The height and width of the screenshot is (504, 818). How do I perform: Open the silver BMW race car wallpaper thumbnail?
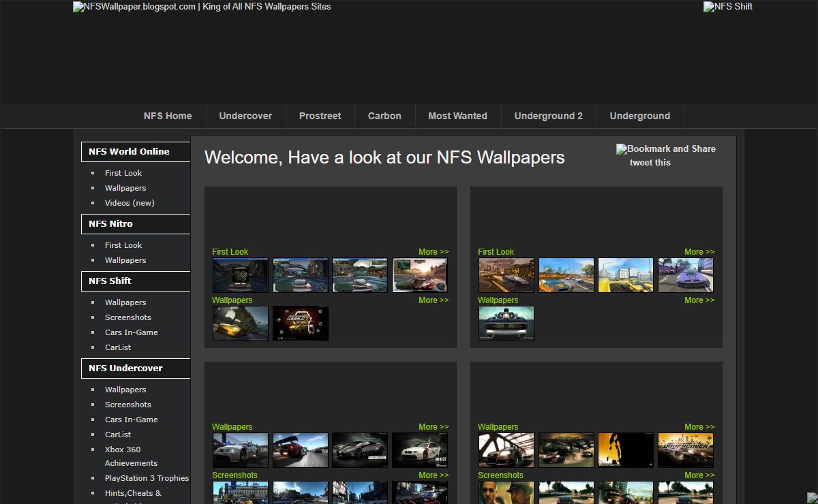(x=241, y=450)
